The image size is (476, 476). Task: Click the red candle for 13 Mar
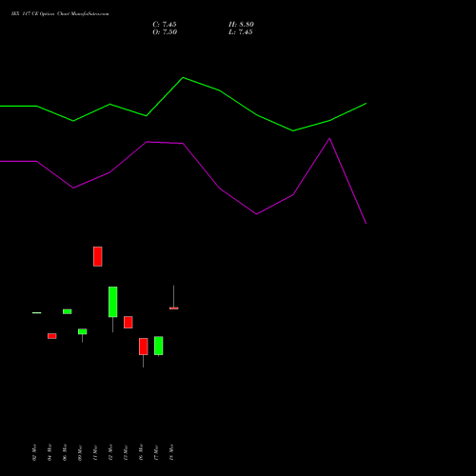(129, 322)
